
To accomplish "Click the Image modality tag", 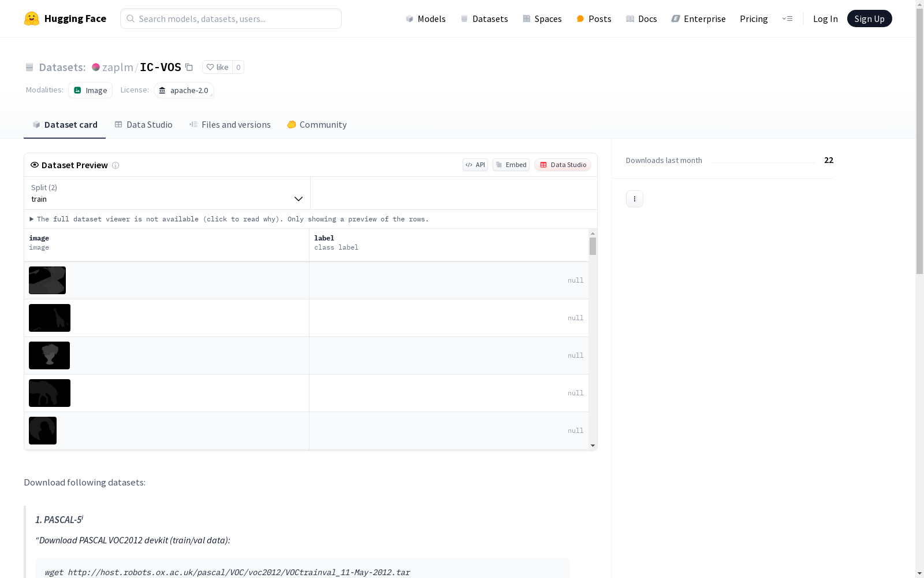I will coord(90,90).
